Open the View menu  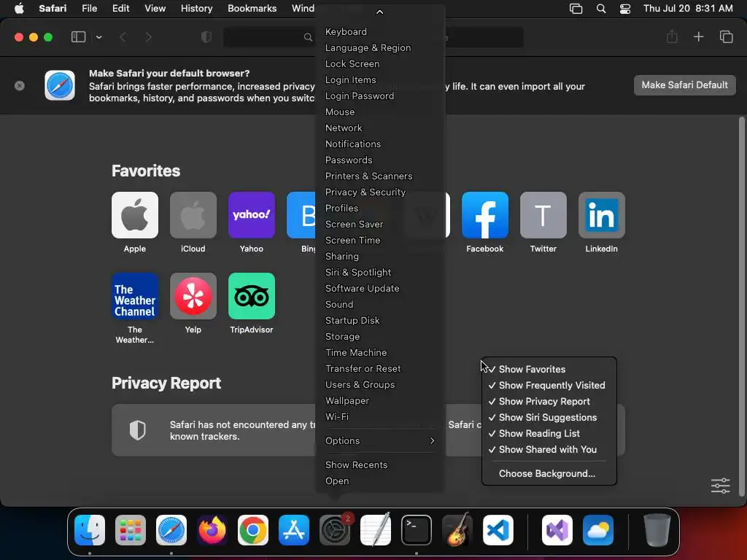click(155, 8)
